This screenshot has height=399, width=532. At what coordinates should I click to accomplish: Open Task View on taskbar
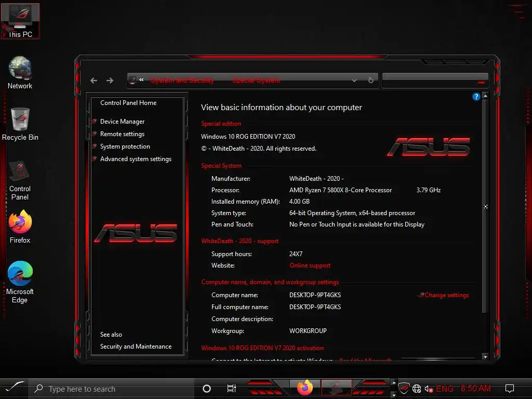[231, 389]
